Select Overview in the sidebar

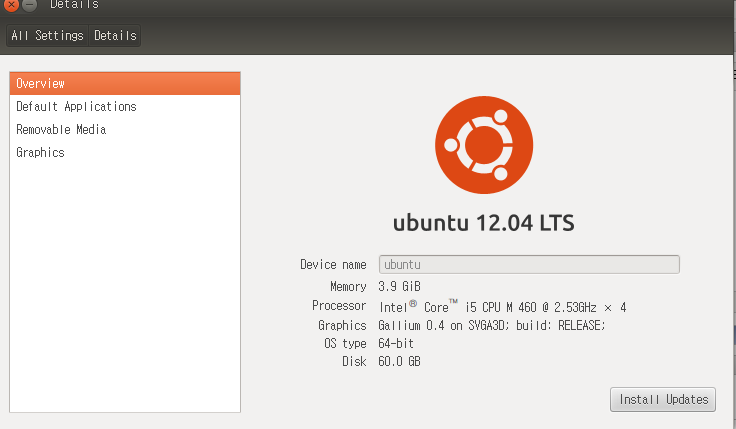point(125,84)
